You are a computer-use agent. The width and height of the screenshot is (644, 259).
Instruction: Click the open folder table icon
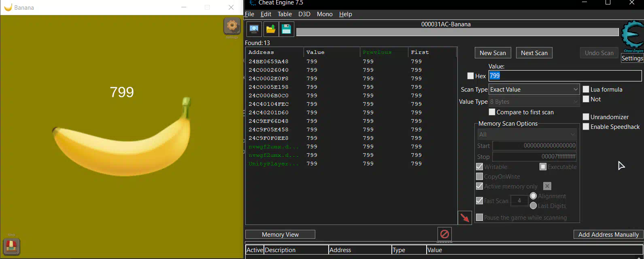pos(271,29)
